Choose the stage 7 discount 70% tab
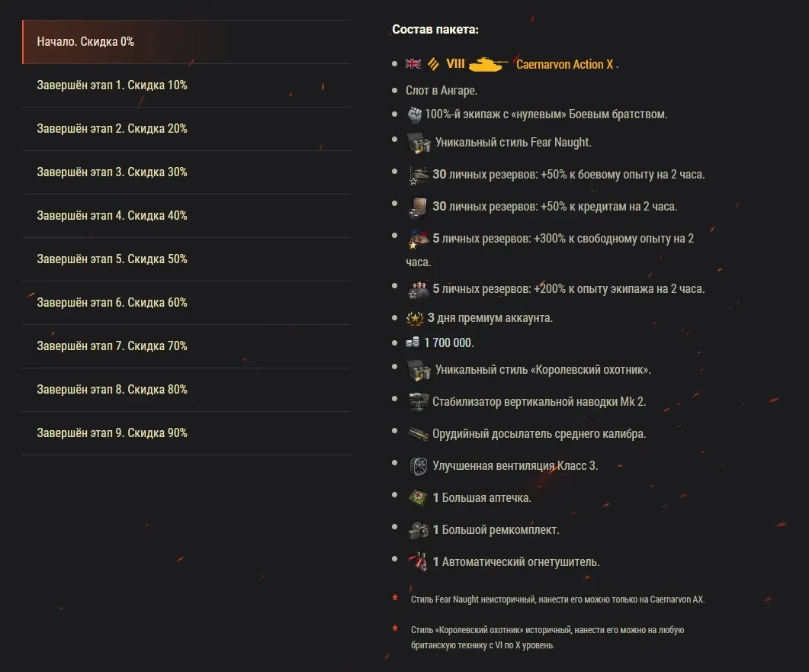The height and width of the screenshot is (672, 809). click(x=186, y=346)
